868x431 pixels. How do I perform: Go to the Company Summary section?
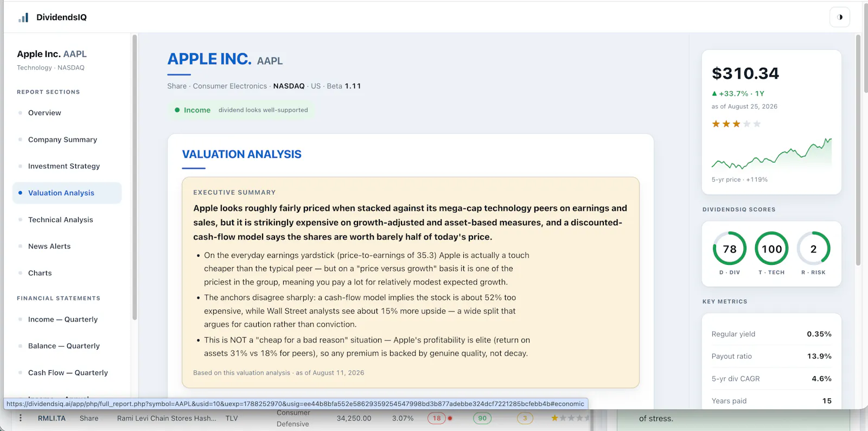[x=62, y=140]
